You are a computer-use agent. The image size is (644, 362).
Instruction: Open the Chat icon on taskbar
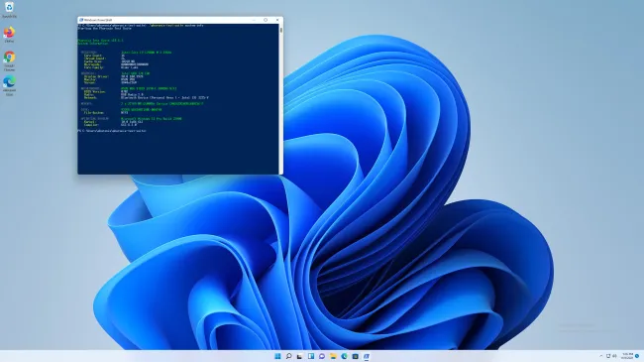point(322,356)
